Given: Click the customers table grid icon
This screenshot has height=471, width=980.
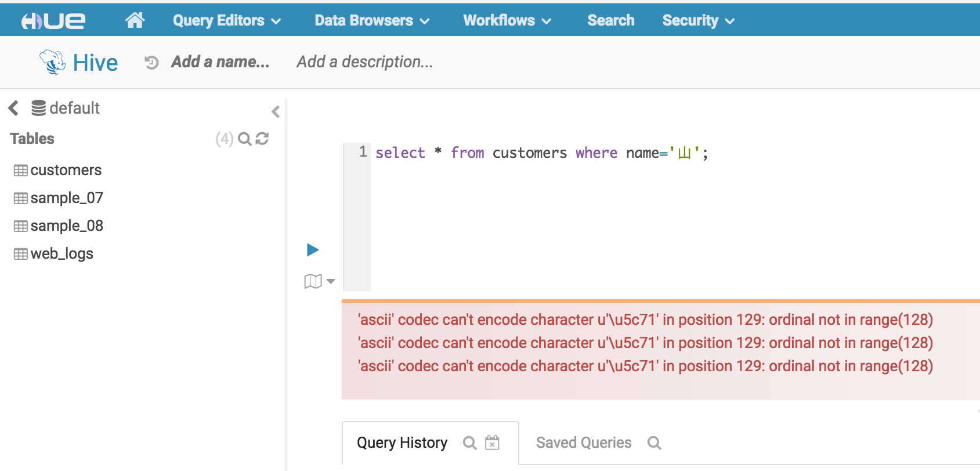Looking at the screenshot, I should (20, 171).
